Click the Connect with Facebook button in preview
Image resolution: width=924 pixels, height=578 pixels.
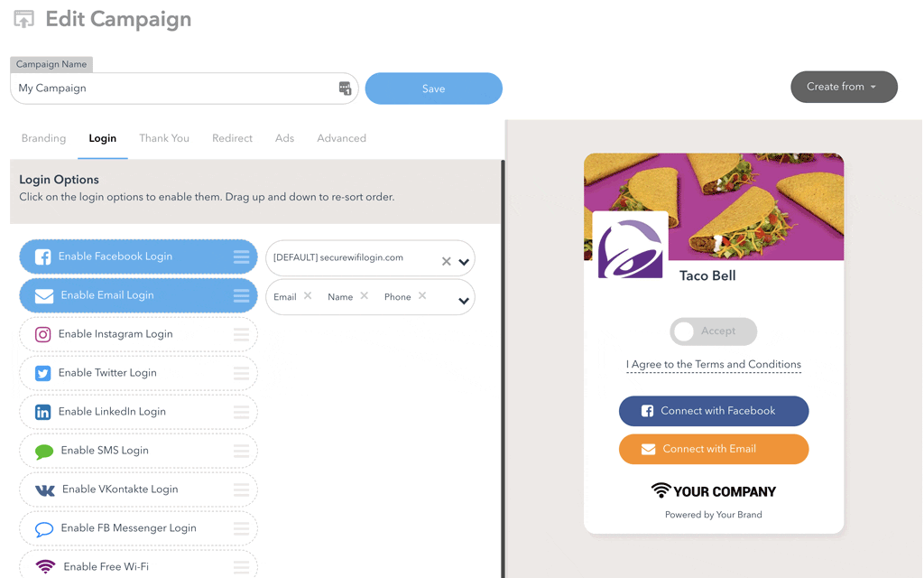point(713,411)
